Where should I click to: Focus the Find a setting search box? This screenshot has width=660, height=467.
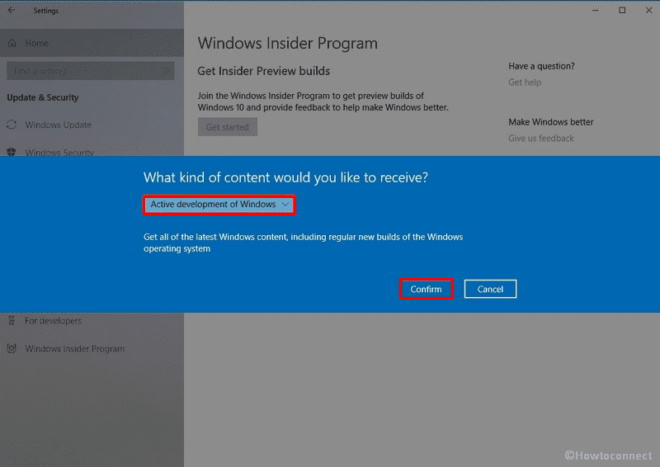[x=90, y=71]
